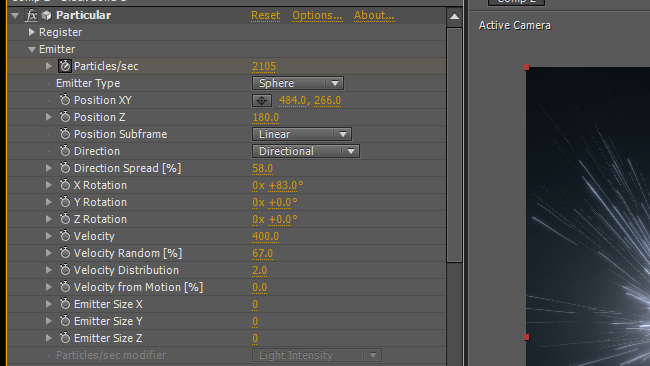
Task: Click Emitter Size X stopwatch
Action: (65, 304)
